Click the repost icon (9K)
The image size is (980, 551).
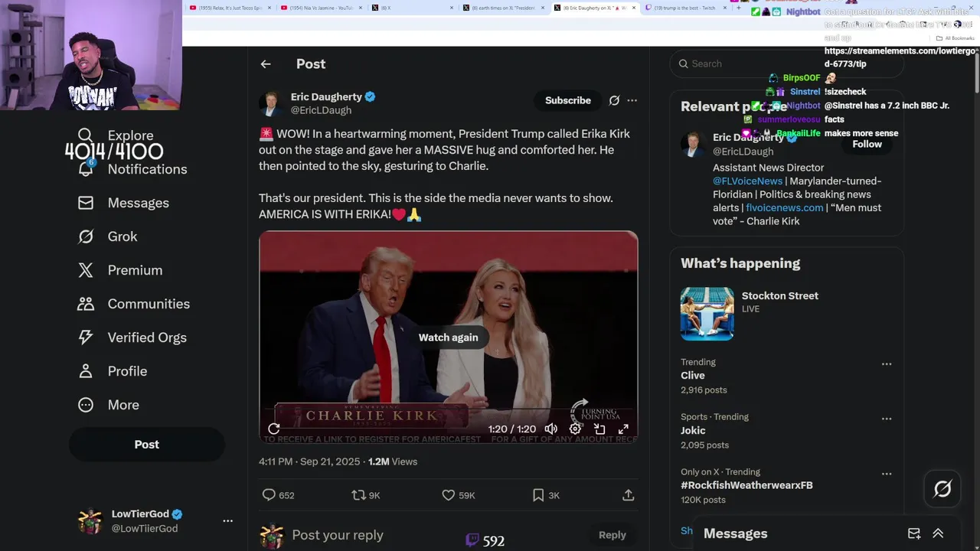(x=365, y=495)
